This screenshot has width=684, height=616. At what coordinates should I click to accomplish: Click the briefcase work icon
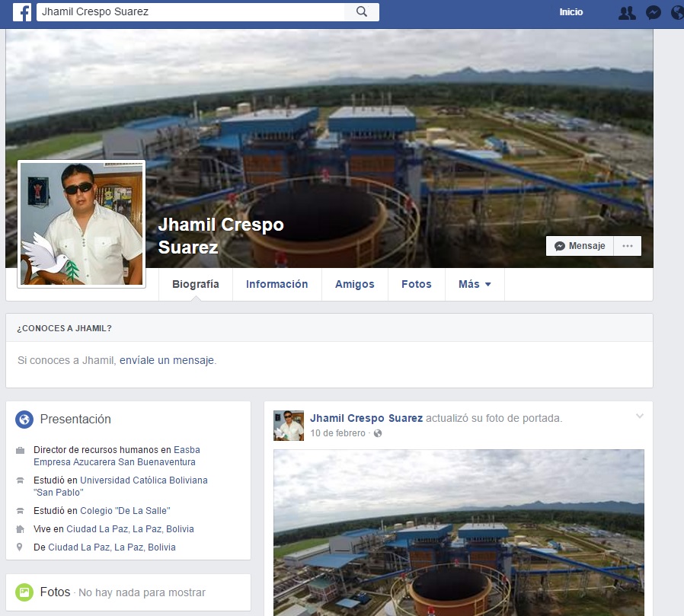[20, 450]
